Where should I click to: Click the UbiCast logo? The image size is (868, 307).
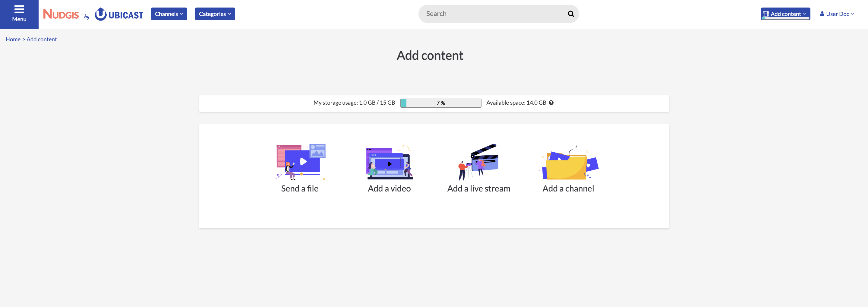pos(119,14)
